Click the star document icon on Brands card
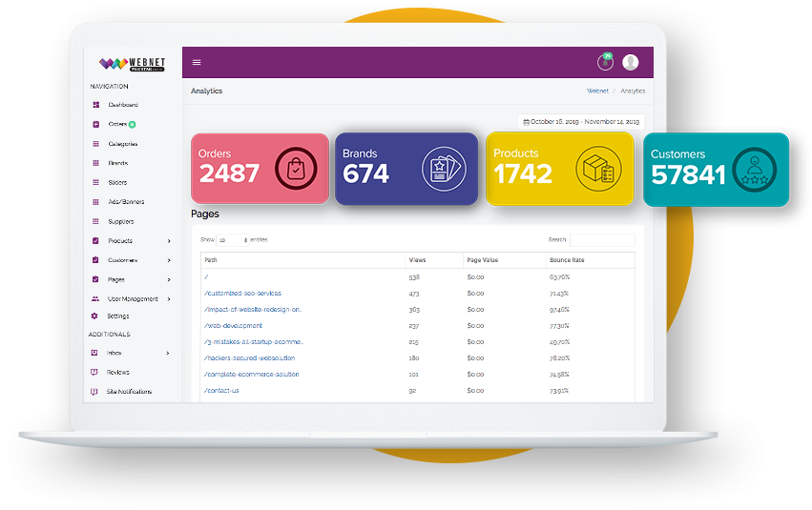The image size is (812, 510). click(444, 169)
